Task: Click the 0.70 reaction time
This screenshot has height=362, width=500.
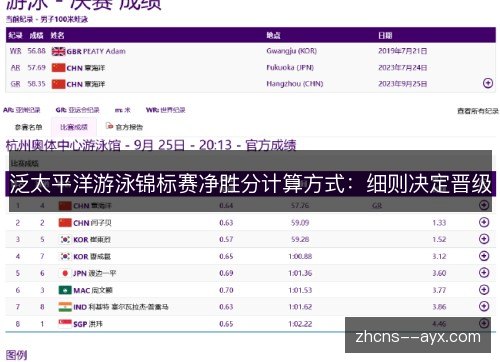Action: tap(226, 290)
